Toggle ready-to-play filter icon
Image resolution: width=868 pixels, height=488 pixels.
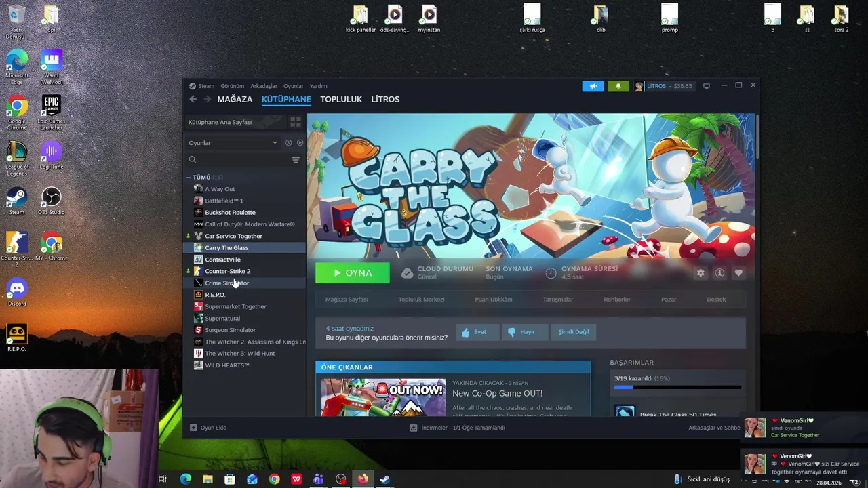(x=300, y=143)
